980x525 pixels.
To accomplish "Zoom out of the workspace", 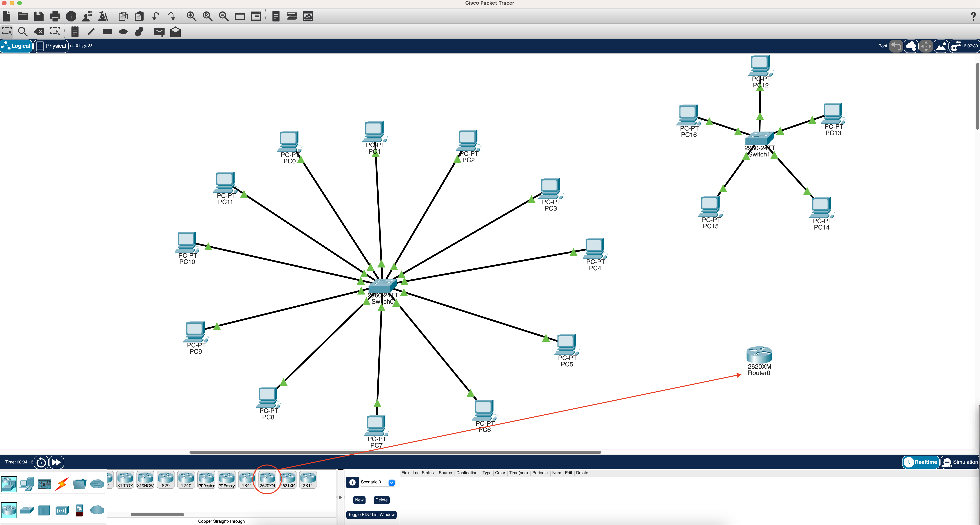I will click(x=224, y=16).
